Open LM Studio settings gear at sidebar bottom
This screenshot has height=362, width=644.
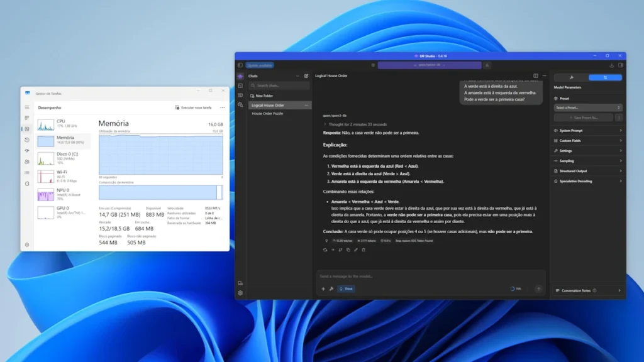coord(240,293)
